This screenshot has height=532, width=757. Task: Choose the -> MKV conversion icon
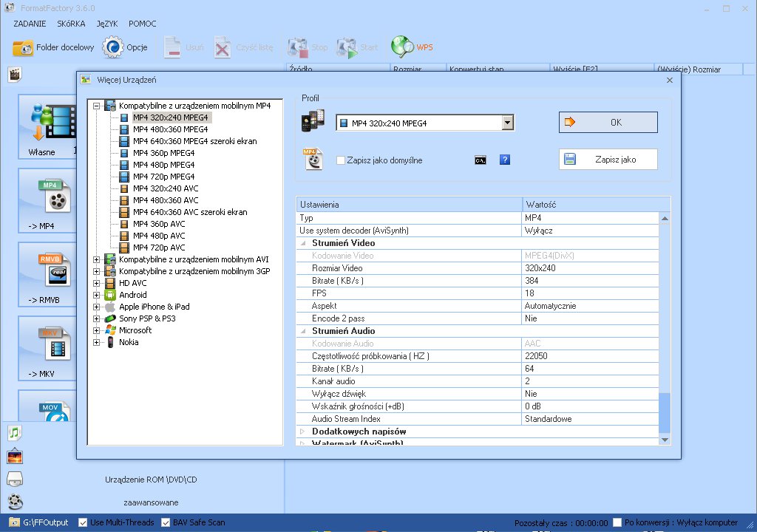[x=54, y=344]
